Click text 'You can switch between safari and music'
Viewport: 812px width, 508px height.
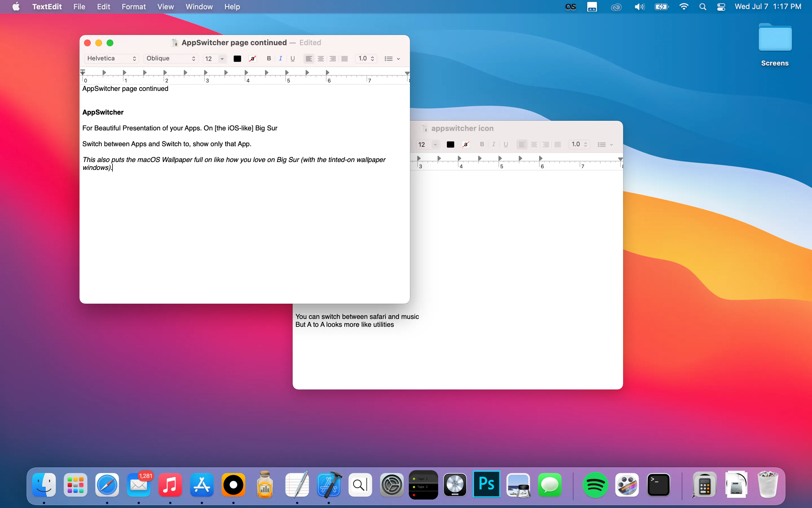(357, 316)
